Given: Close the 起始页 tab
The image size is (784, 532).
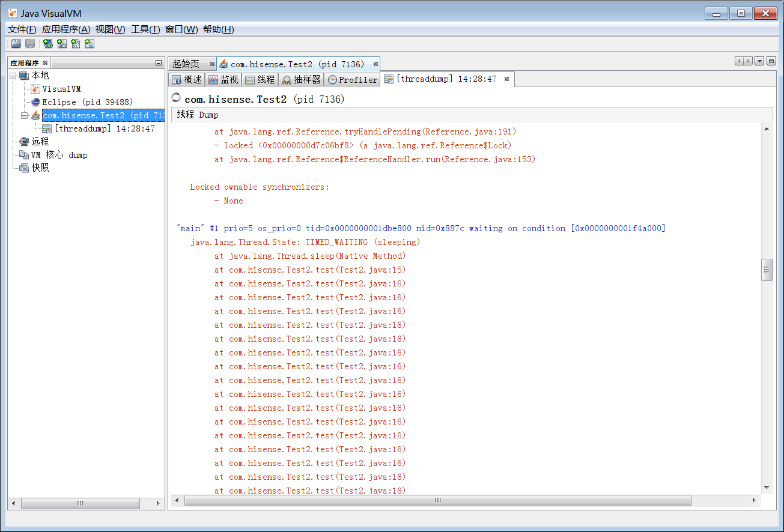Looking at the screenshot, I should click(x=211, y=64).
